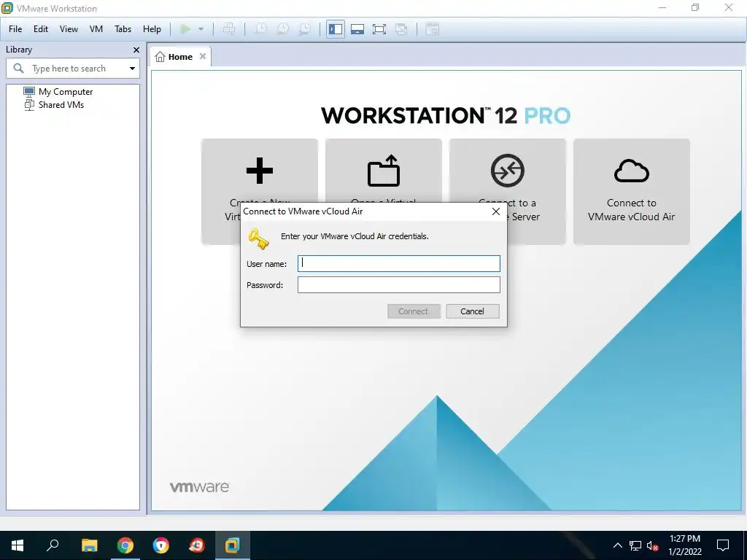Toggle the thumbnail bar icon

pyautogui.click(x=357, y=29)
